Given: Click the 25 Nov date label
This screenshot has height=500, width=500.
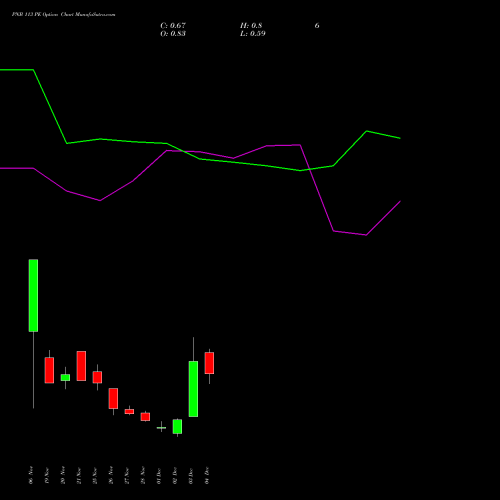Looking at the screenshot, I should (95, 475).
